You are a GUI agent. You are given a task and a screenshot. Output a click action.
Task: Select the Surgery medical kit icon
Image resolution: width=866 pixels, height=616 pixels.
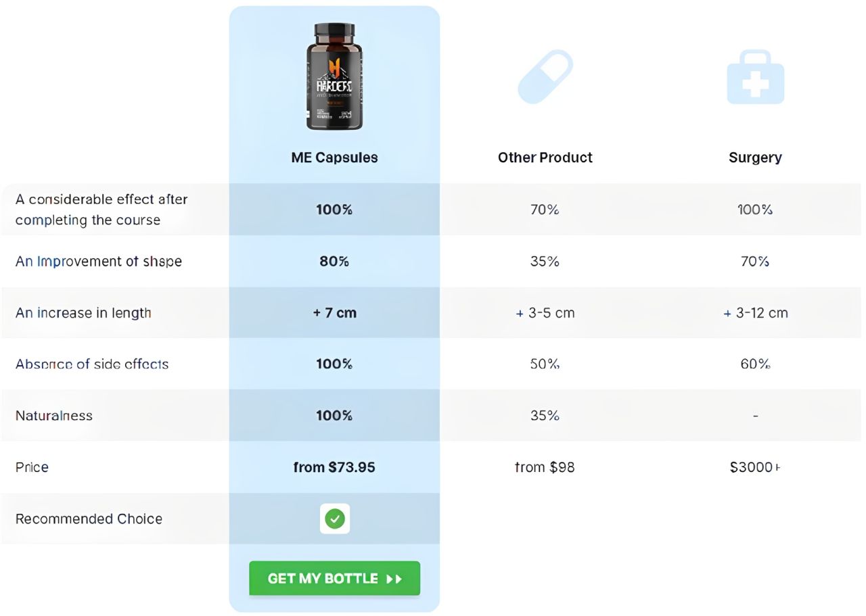click(755, 76)
